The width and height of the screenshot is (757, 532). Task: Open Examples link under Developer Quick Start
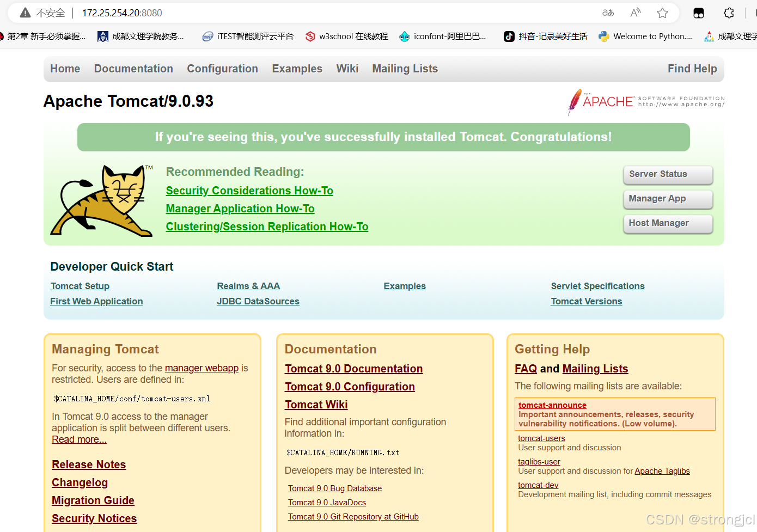405,286
